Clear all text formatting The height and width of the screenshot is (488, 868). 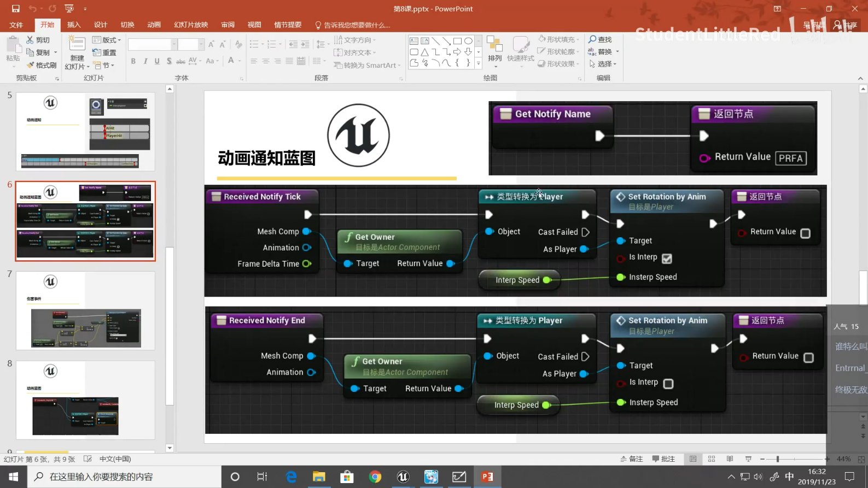[238, 44]
